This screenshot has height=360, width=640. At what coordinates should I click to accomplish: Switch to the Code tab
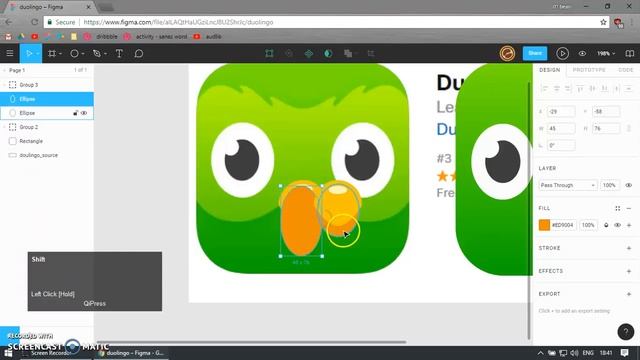coord(626,70)
